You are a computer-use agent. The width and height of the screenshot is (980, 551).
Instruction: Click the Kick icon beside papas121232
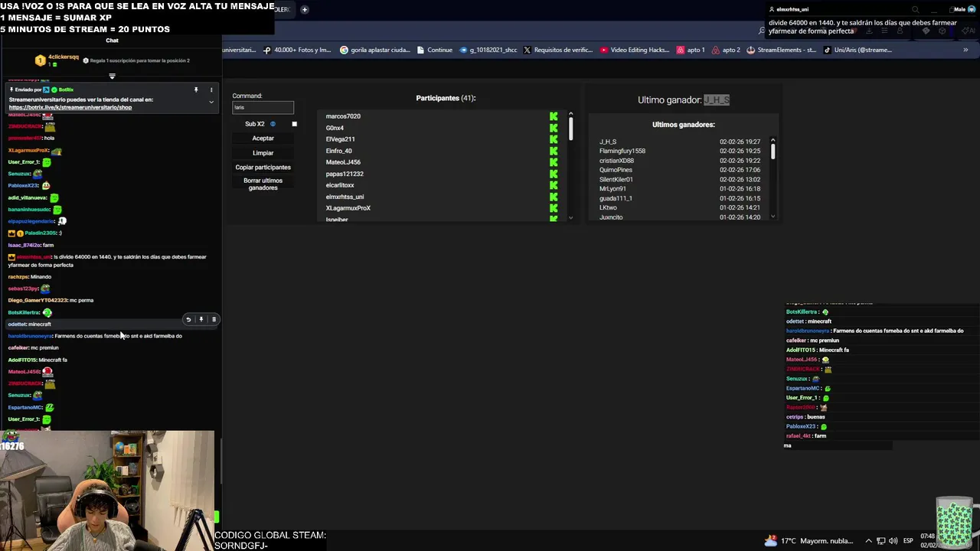pos(554,174)
